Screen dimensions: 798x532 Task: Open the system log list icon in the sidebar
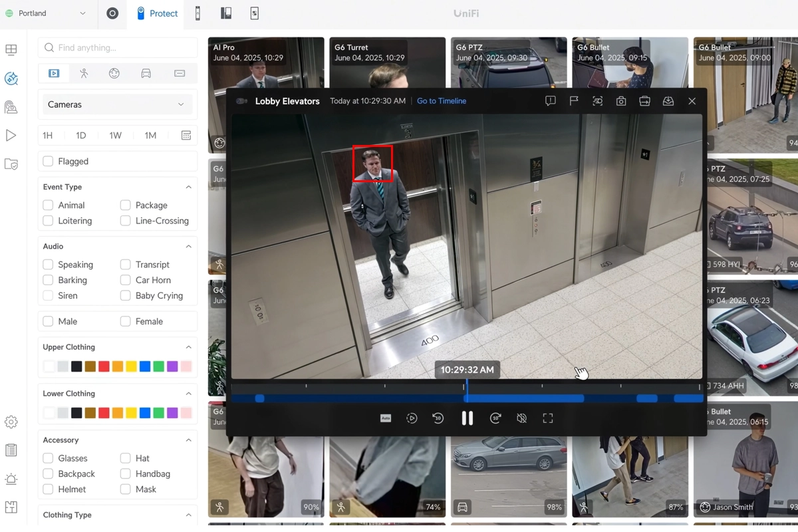11,451
